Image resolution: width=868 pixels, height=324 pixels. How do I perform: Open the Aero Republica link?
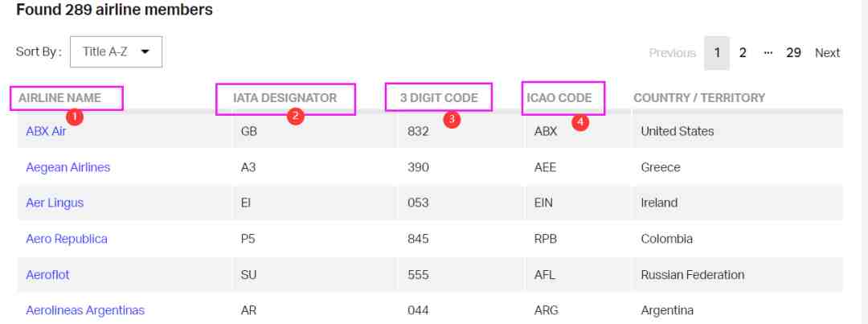pos(66,239)
